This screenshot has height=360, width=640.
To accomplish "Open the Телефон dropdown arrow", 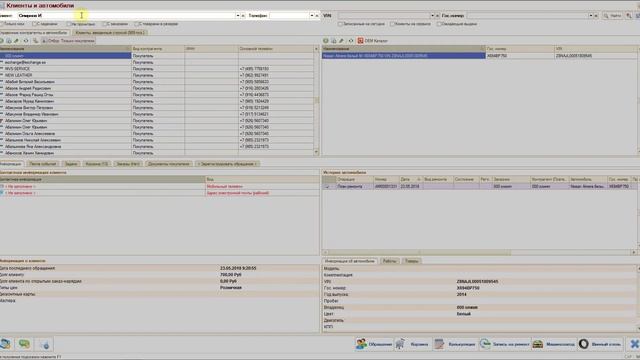I will 312,16.
